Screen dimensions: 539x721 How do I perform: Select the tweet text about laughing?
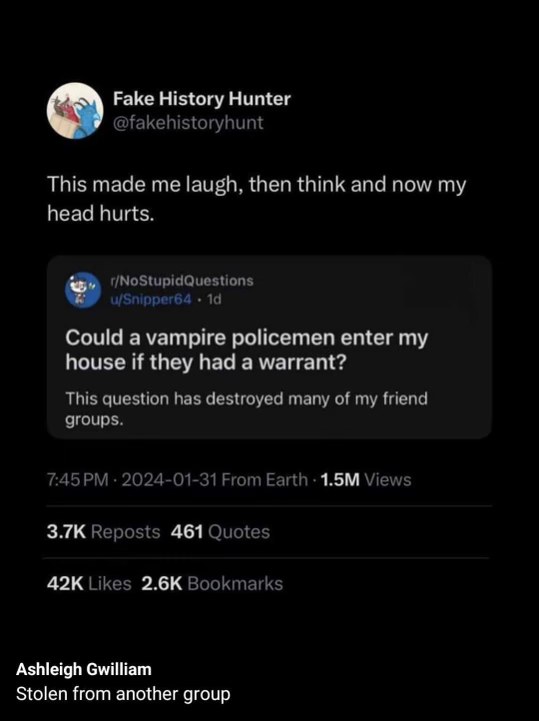coord(257,199)
